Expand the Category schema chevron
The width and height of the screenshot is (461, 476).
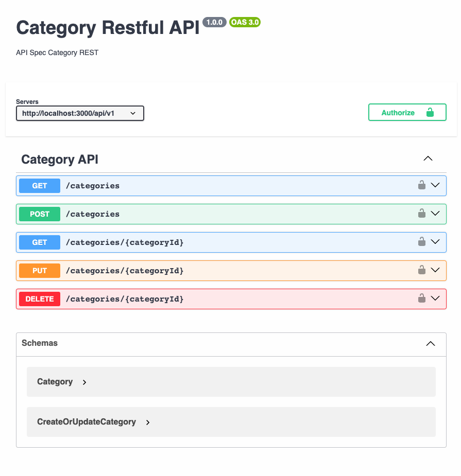[x=84, y=382]
